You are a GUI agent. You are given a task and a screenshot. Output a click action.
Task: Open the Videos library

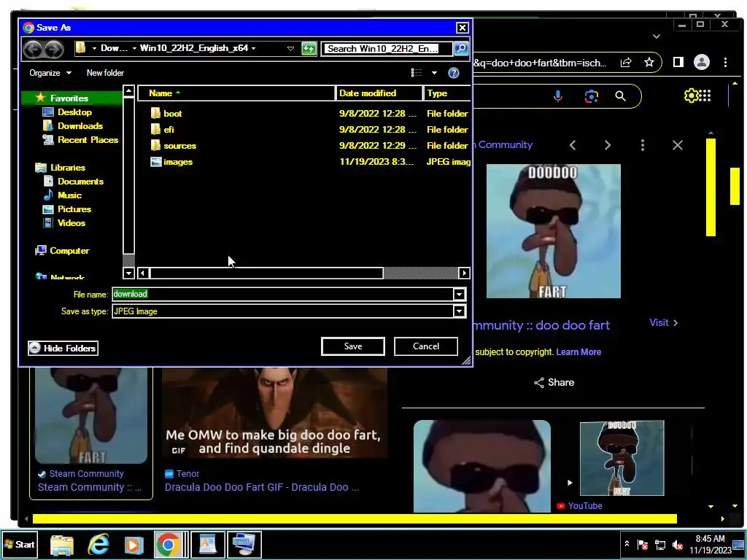(71, 223)
